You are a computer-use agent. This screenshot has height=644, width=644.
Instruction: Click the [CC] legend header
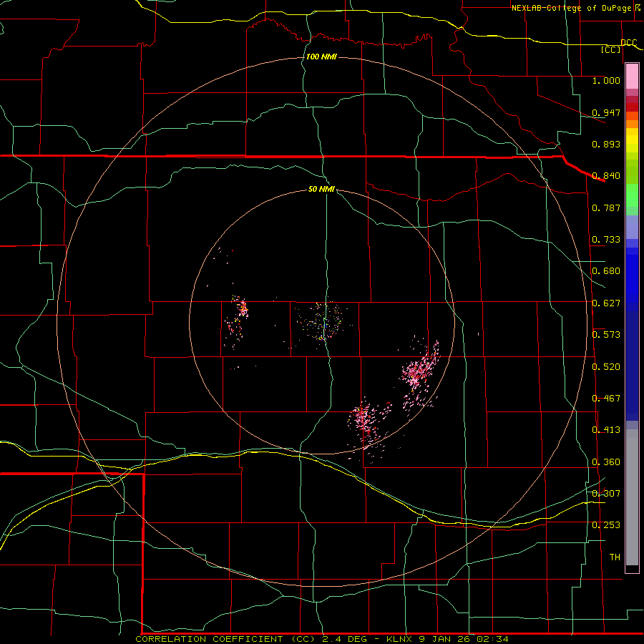point(611,49)
